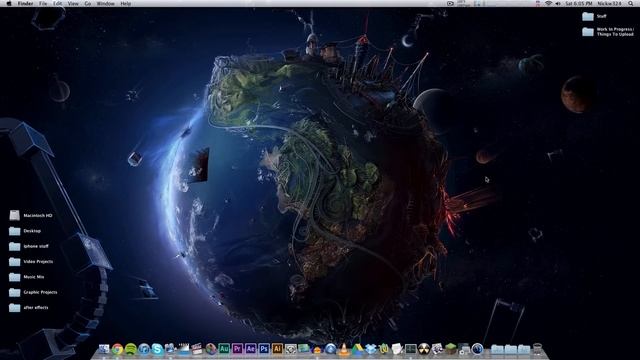This screenshot has width=640, height=360.
Task: Open the Burn radiation icon app
Action: coord(424,349)
